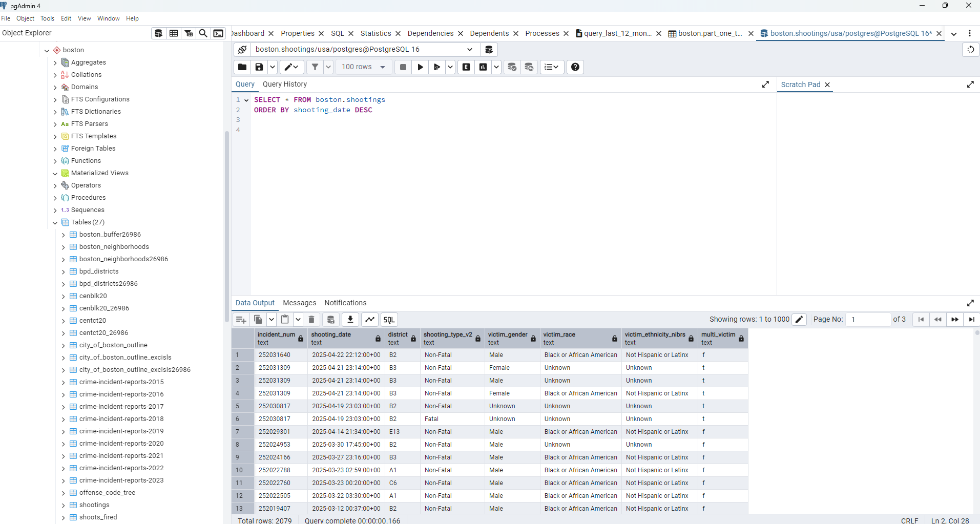The width and height of the screenshot is (980, 524).
Task: Paste rows in Data Output
Action: coord(285,320)
